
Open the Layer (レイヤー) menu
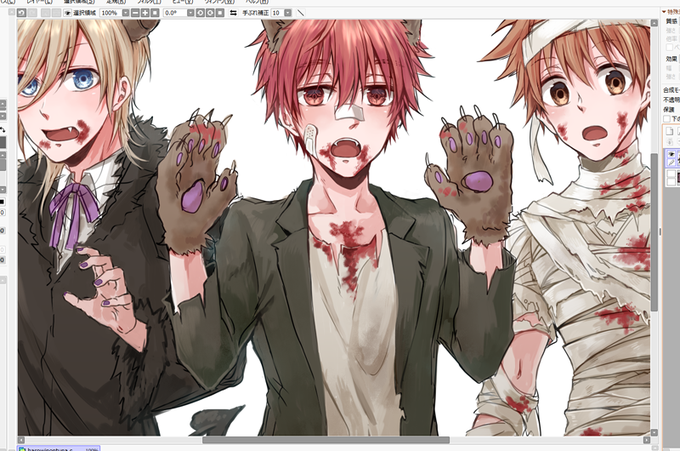point(39,2)
